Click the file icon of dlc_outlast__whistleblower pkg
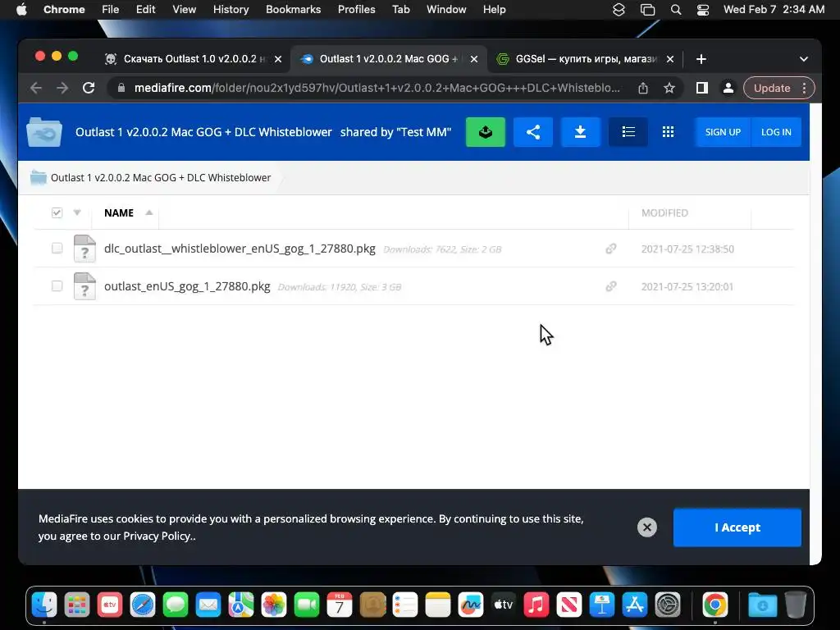840x630 pixels. coord(84,249)
